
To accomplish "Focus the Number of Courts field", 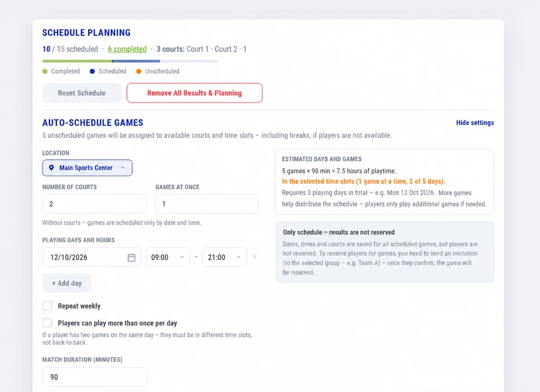I will pos(94,204).
